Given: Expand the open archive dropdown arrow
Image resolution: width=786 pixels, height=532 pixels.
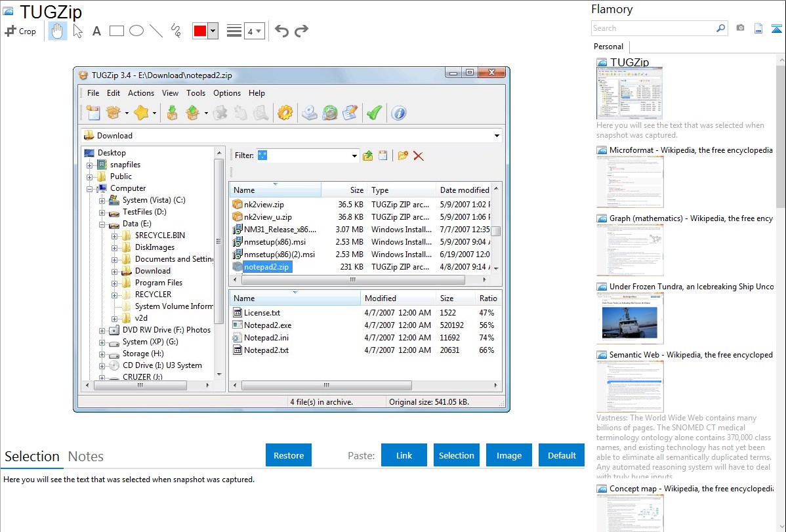Looking at the screenshot, I should (127, 114).
